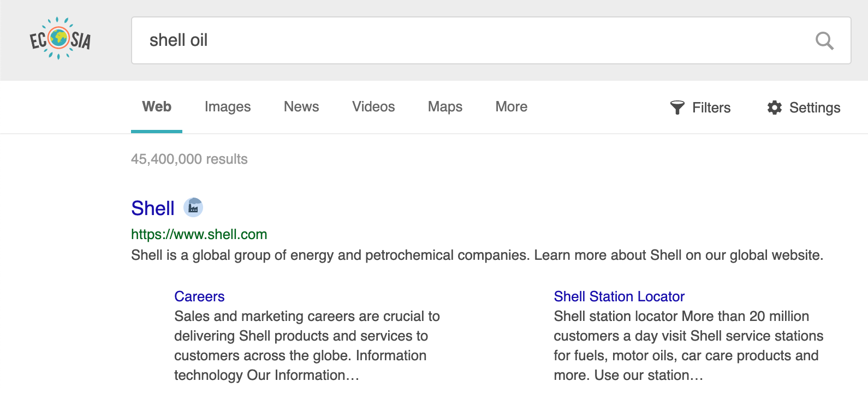Open the Careers sitelink
The height and width of the screenshot is (393, 868).
tap(199, 296)
